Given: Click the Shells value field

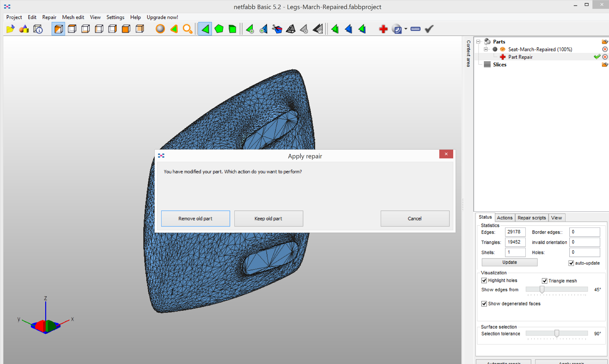Looking at the screenshot, I should (x=515, y=252).
